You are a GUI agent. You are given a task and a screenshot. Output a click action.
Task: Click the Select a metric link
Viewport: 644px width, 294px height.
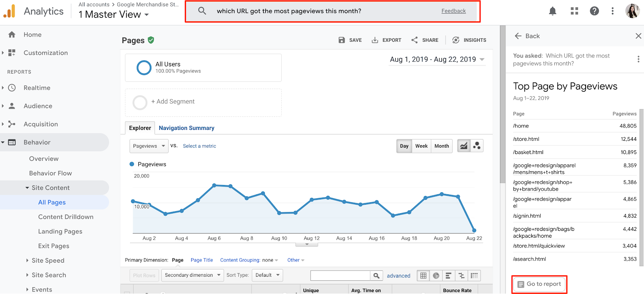click(199, 146)
